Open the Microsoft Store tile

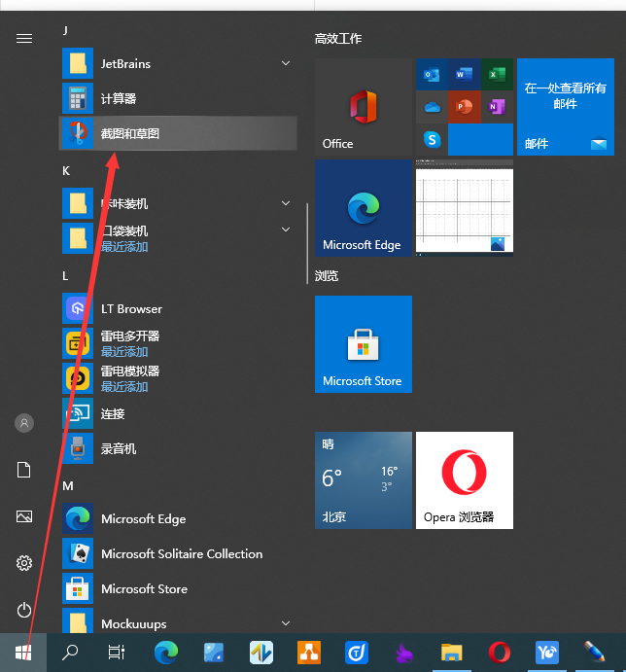tap(363, 343)
